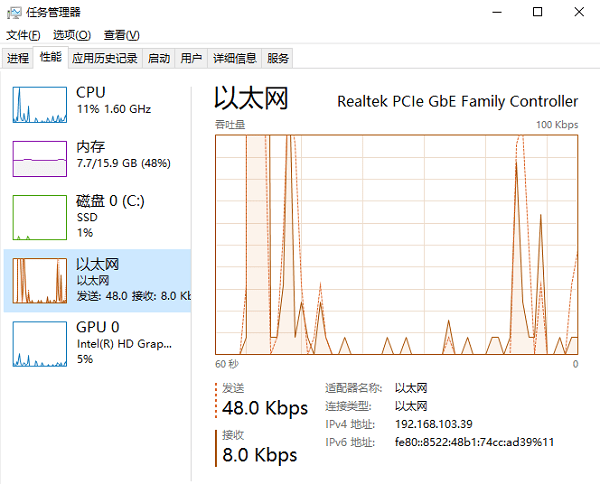Go to the 启动 tab
This screenshot has width=600, height=484.
[159, 58]
